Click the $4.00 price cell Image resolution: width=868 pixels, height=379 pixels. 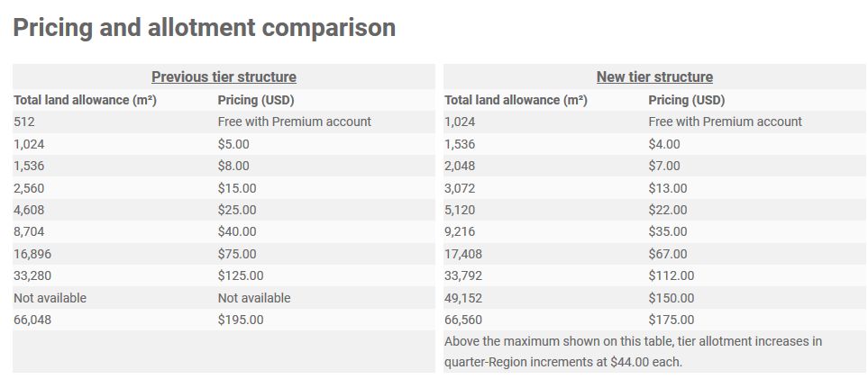click(x=664, y=143)
